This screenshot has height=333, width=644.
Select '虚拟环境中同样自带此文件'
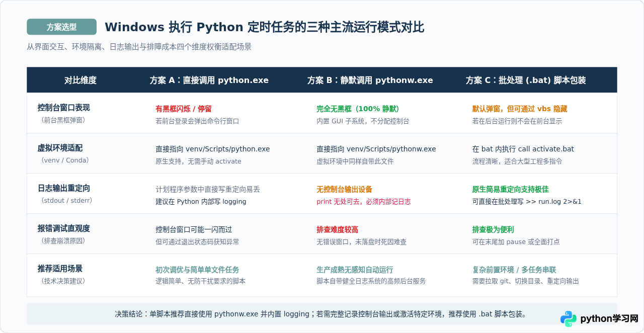point(355,161)
